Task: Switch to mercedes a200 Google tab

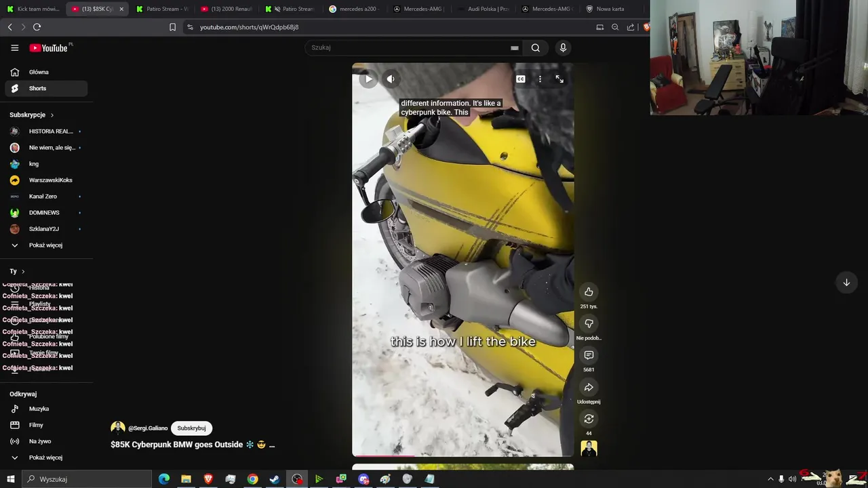Action: pos(355,9)
